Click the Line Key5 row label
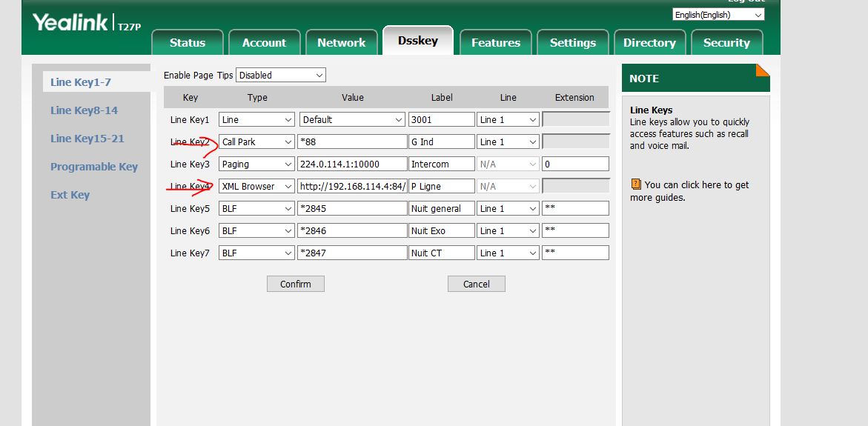Image resolution: width=868 pixels, height=426 pixels. click(190, 209)
